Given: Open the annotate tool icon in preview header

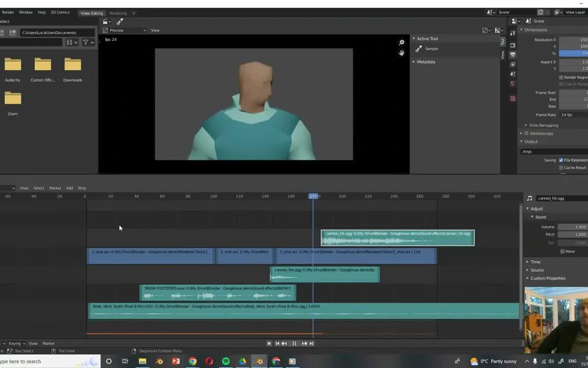Looking at the screenshot, I should tap(119, 22).
